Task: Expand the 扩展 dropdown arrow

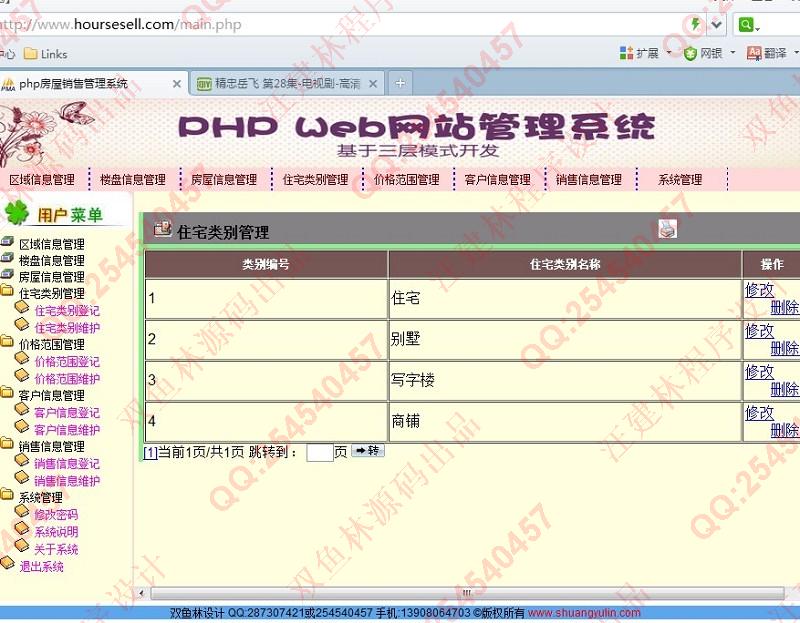Action: tap(669, 53)
